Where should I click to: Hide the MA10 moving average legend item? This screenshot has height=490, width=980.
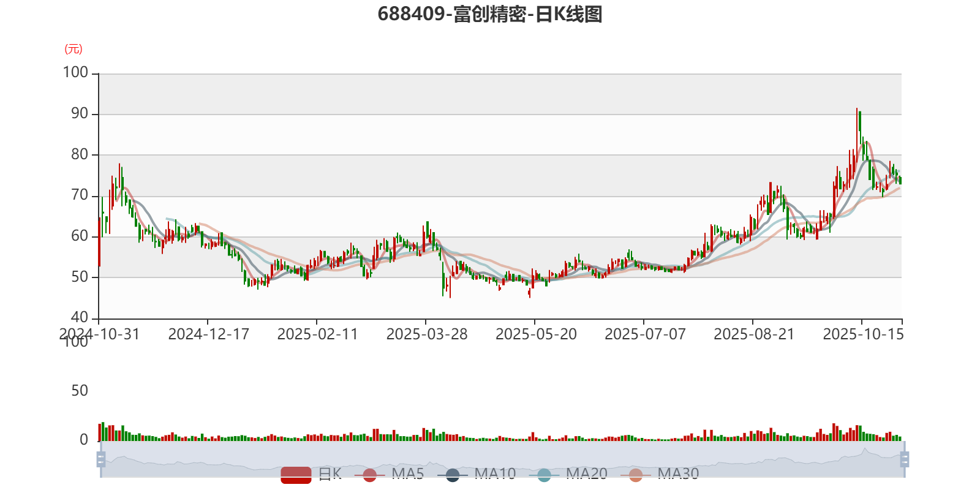[x=477, y=474]
